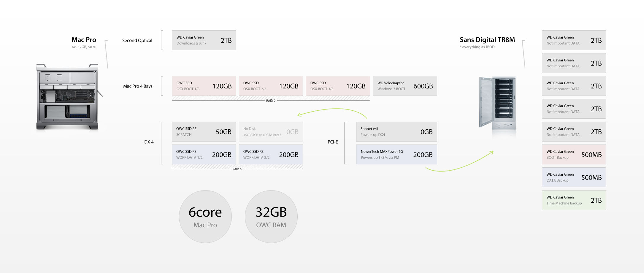Click the Sans Digital TR8M enclosure image
This screenshot has width=644, height=273.
click(x=497, y=103)
